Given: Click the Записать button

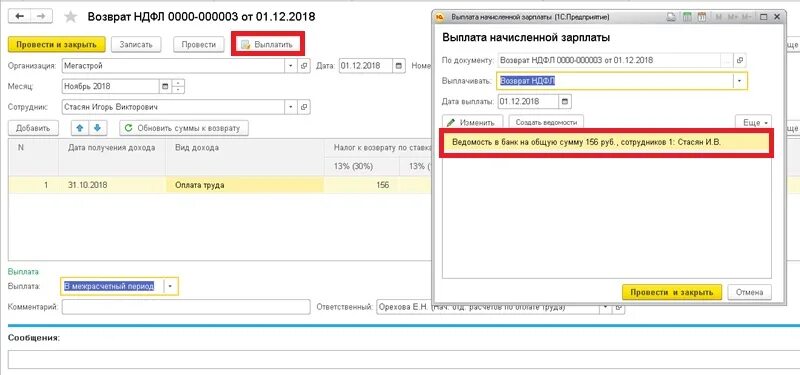Looking at the screenshot, I should 136,44.
